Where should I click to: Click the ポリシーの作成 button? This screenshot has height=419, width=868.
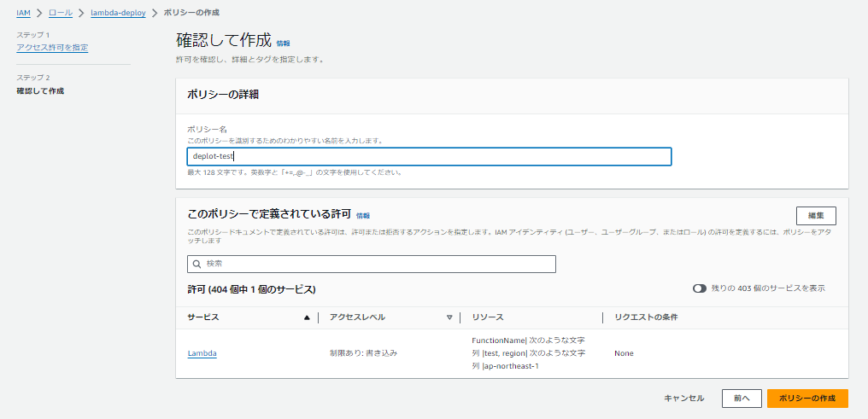click(807, 399)
